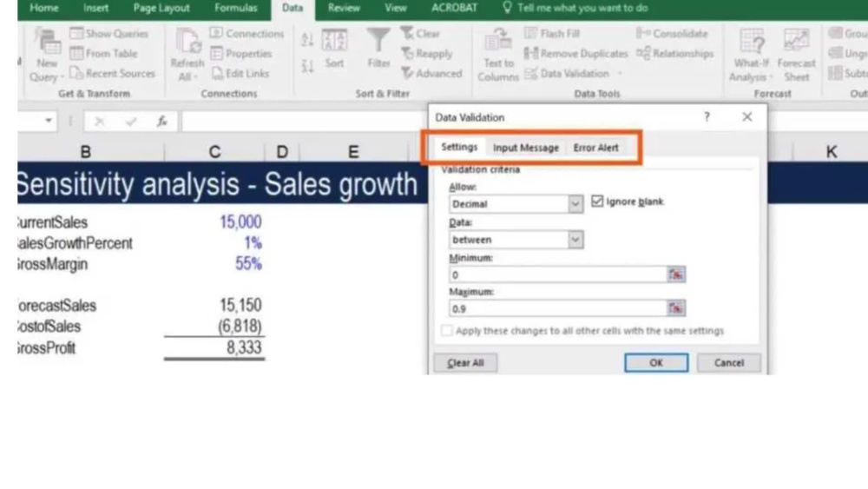Open the Name Box dropdown arrow
The height and width of the screenshot is (489, 868).
49,121
